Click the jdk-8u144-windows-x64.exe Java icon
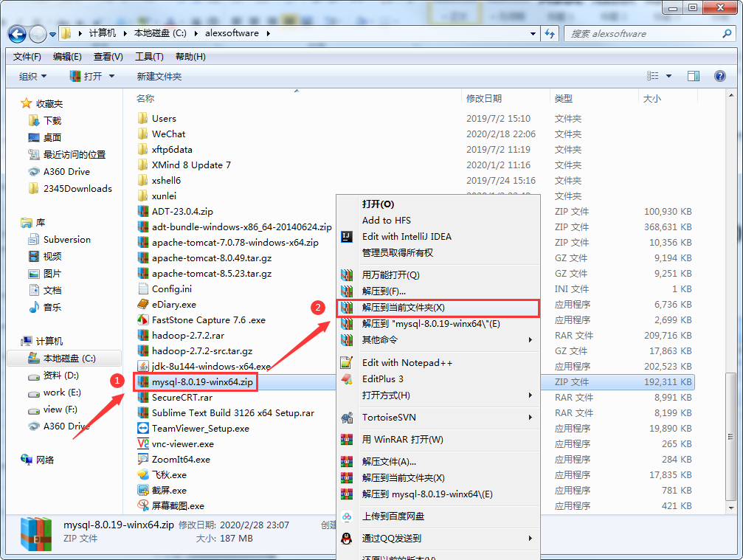Image resolution: width=743 pixels, height=560 pixels. click(x=142, y=366)
